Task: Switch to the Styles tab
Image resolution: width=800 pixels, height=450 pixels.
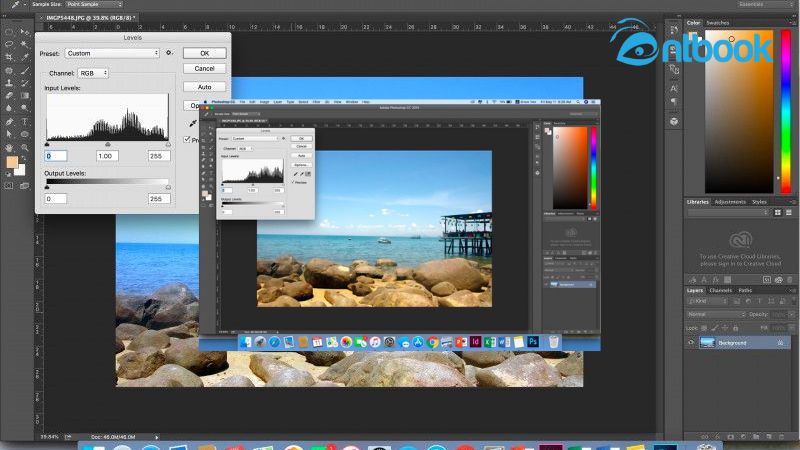Action: pos(759,202)
